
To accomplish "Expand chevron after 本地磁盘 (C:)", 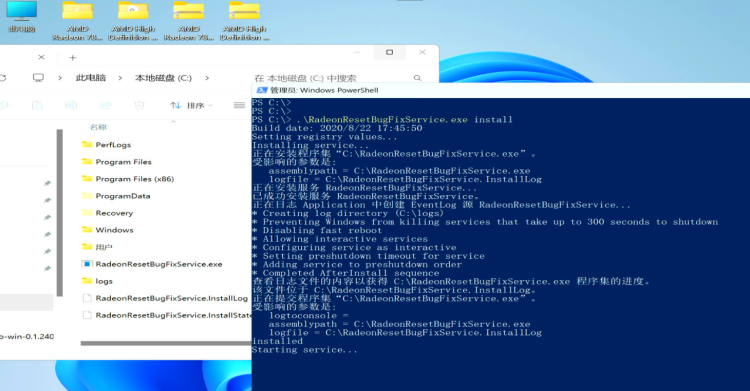I will pyautogui.click(x=207, y=78).
